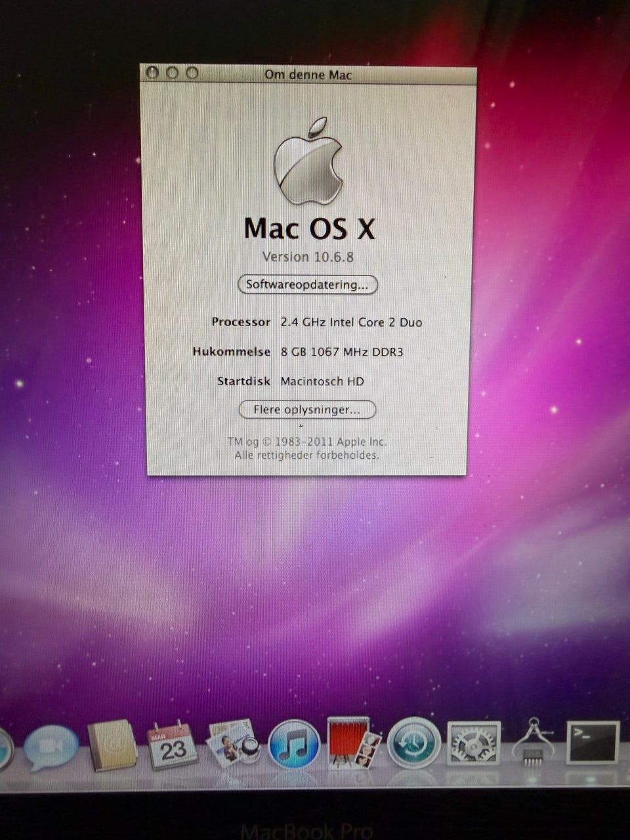Click the Softwareopdatering... button

pos(307,285)
